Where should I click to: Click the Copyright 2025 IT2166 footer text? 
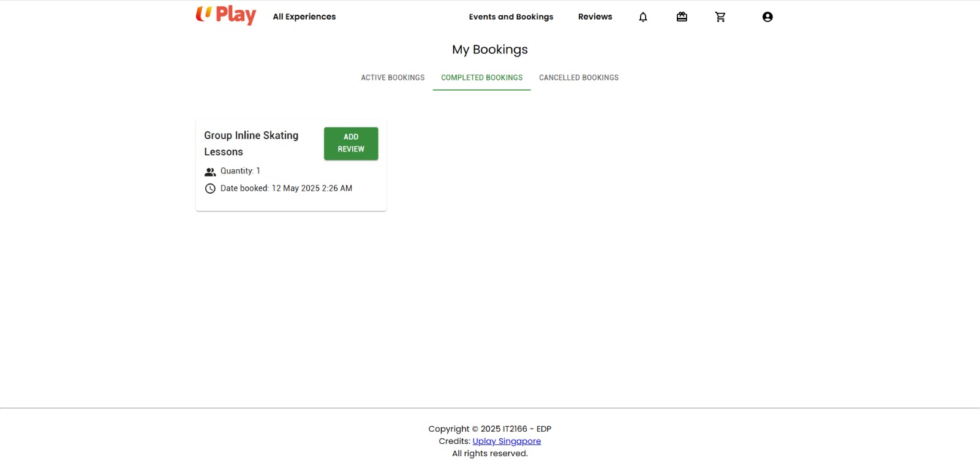coord(489,429)
